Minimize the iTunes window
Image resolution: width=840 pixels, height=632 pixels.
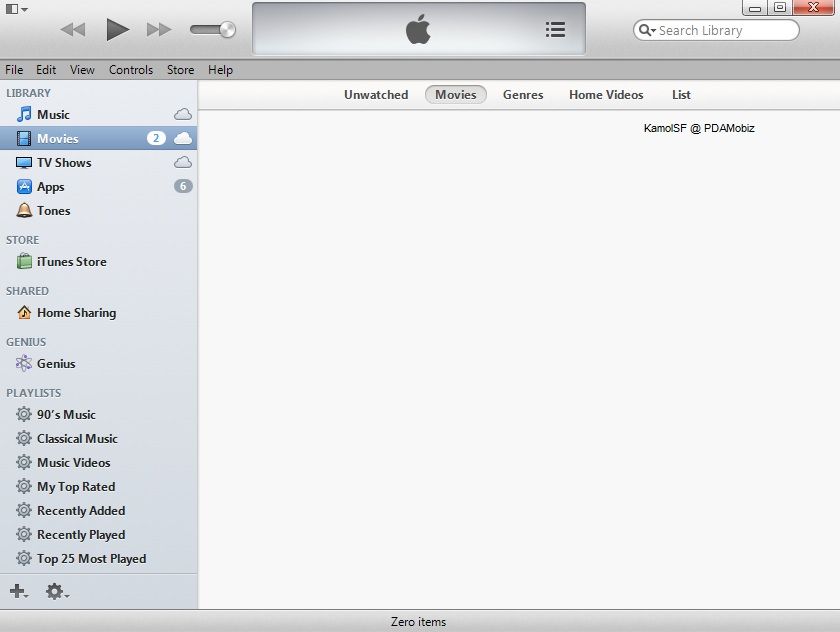[x=755, y=7]
